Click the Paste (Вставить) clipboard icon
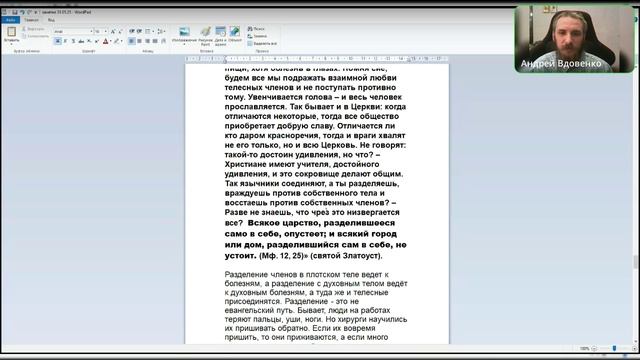The height and width of the screenshot is (360, 640). coord(11,31)
